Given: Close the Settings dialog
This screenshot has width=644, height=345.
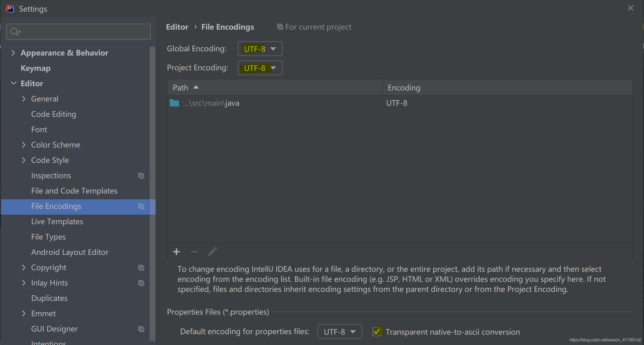Looking at the screenshot, I should pyautogui.click(x=631, y=8).
